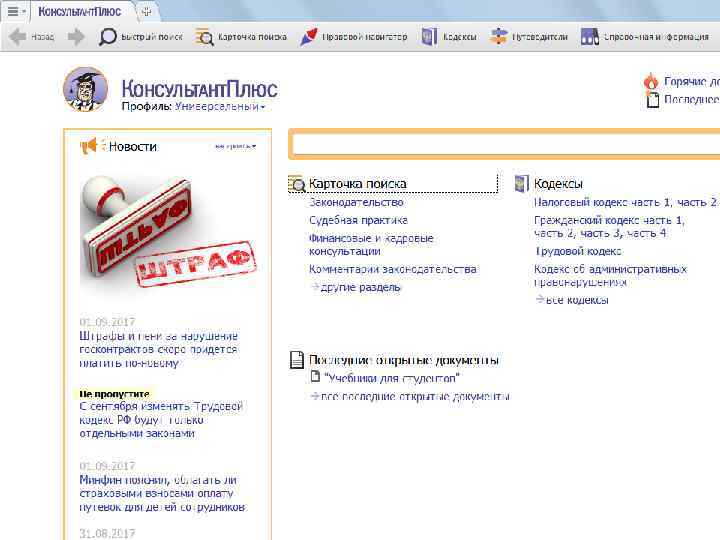
Task: Open the Судебная практика link
Action: [x=358, y=220]
